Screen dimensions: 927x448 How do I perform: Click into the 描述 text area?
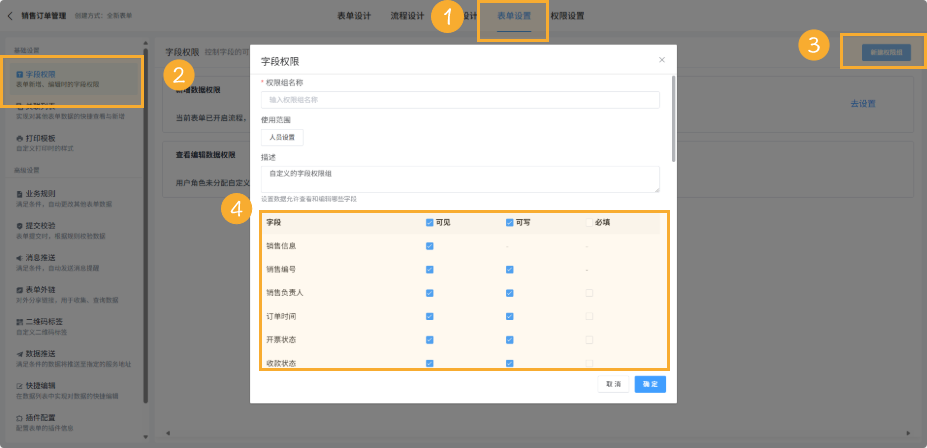(460, 179)
